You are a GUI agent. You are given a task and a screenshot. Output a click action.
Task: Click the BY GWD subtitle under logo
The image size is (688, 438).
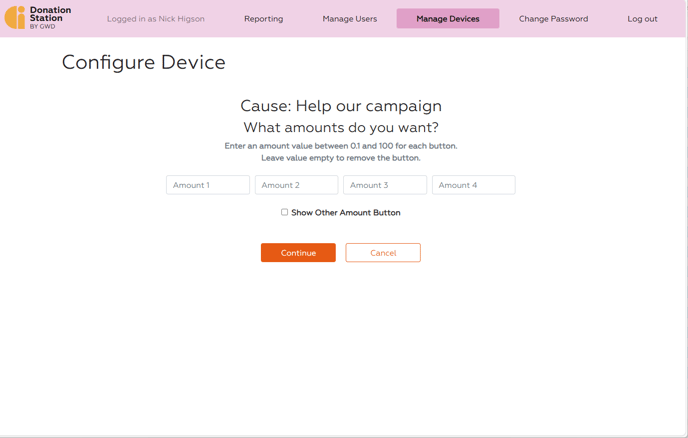coord(43,26)
